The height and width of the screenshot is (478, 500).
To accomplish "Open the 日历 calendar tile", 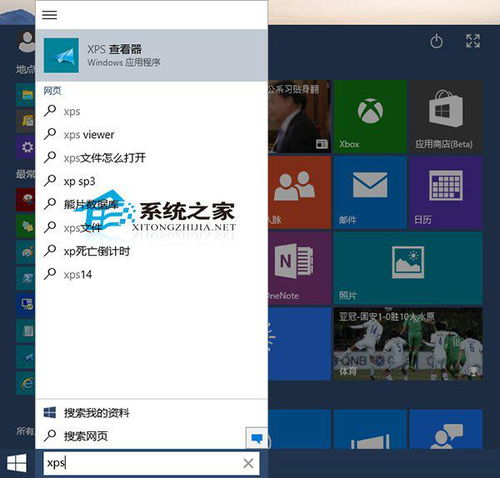I will 446,192.
